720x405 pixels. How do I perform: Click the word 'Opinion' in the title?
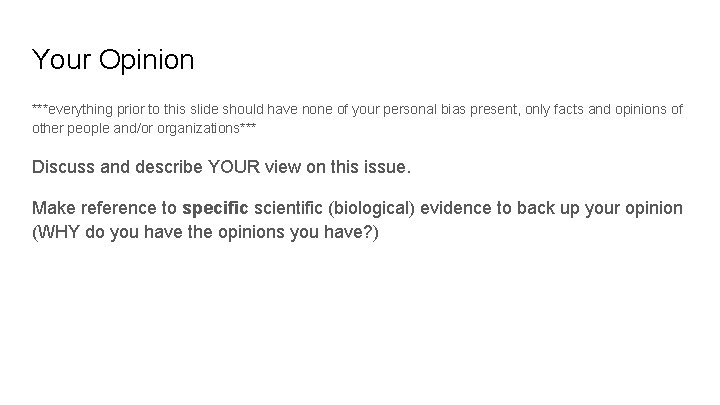[x=146, y=60]
